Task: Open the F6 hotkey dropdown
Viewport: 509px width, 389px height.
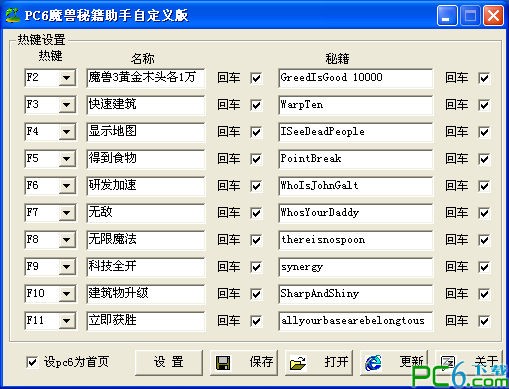Action: coord(67,186)
